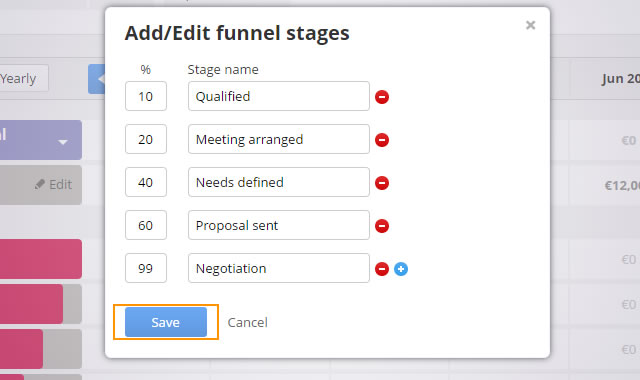The image size is (640, 380).
Task: Switch to the Yearly view tab
Action: point(18,78)
